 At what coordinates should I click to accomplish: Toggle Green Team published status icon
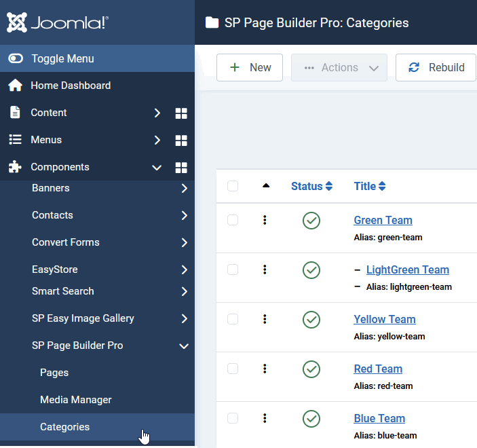[x=311, y=221]
